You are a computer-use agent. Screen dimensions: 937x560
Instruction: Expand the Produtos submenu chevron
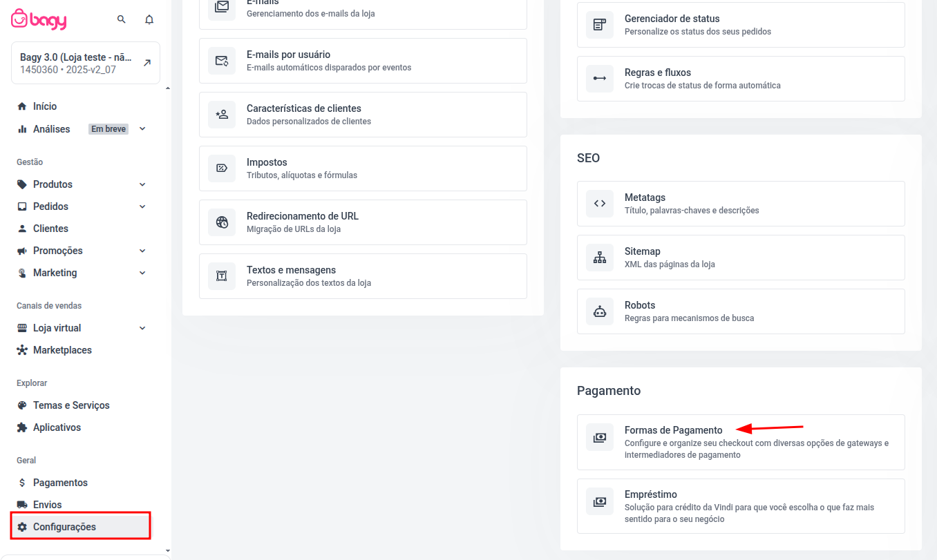pos(142,184)
